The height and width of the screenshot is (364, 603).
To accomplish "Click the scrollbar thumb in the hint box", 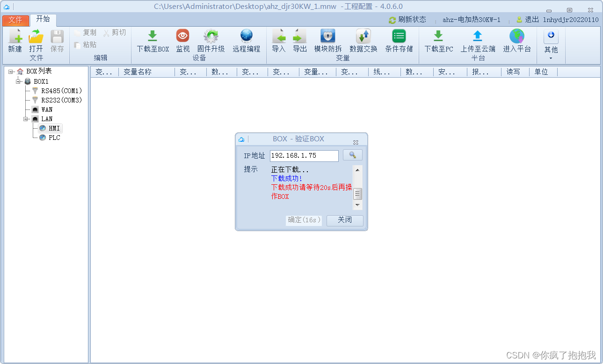I will [358, 194].
